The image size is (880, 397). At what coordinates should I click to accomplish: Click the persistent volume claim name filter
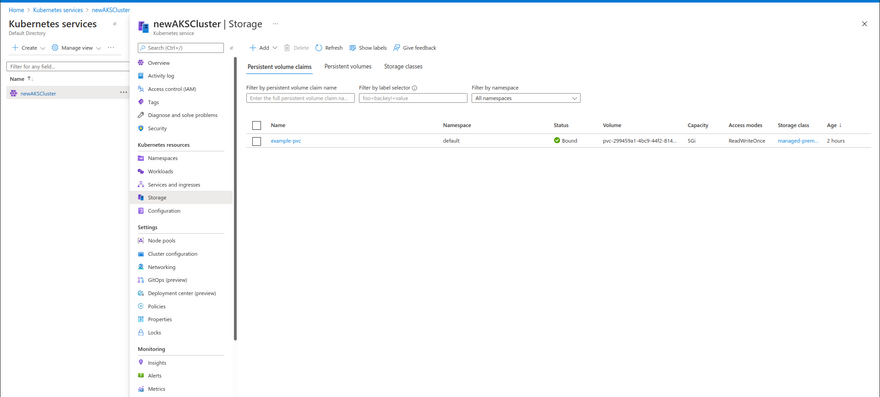tap(300, 98)
